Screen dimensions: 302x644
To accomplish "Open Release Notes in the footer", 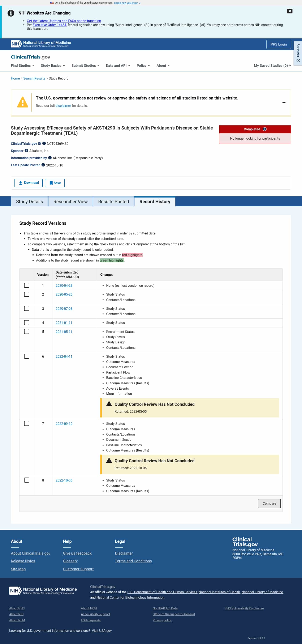I will 23,561.
